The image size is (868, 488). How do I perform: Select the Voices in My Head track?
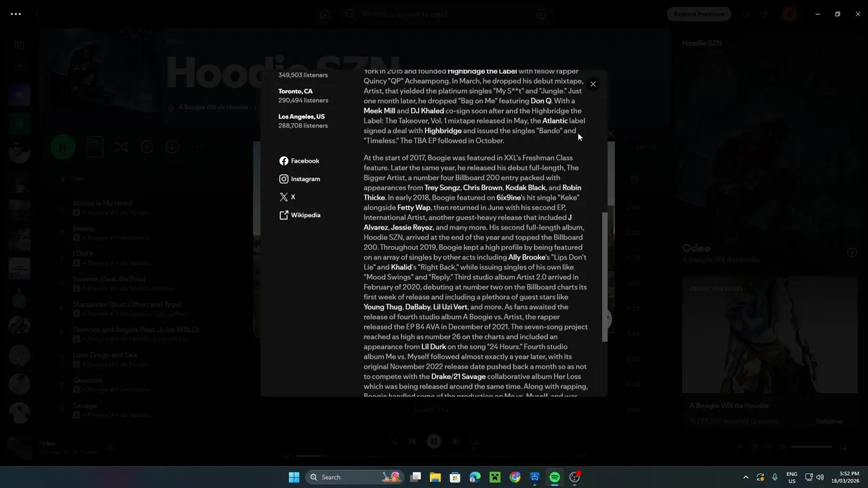102,203
